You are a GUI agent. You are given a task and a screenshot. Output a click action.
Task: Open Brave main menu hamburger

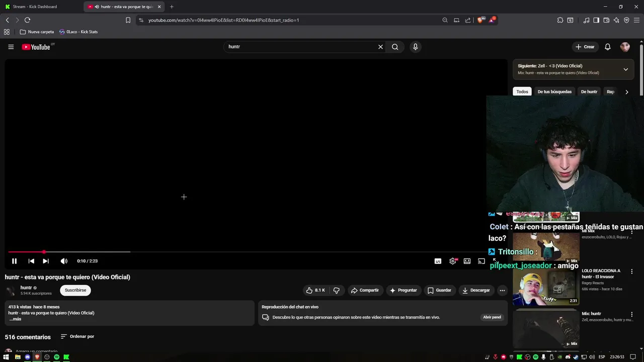pos(636,20)
